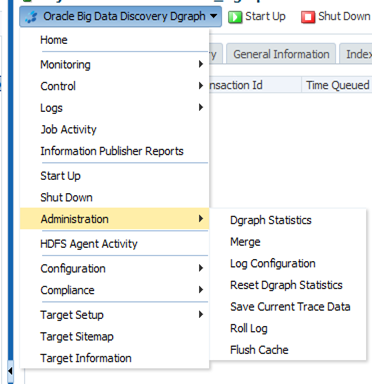
Task: Open HDFS Agent Activity
Action: [114, 244]
